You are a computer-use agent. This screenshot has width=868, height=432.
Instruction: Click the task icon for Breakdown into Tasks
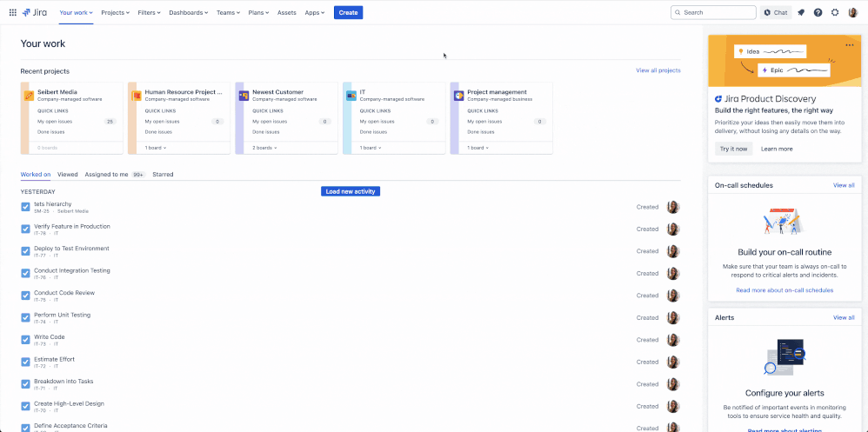25,384
